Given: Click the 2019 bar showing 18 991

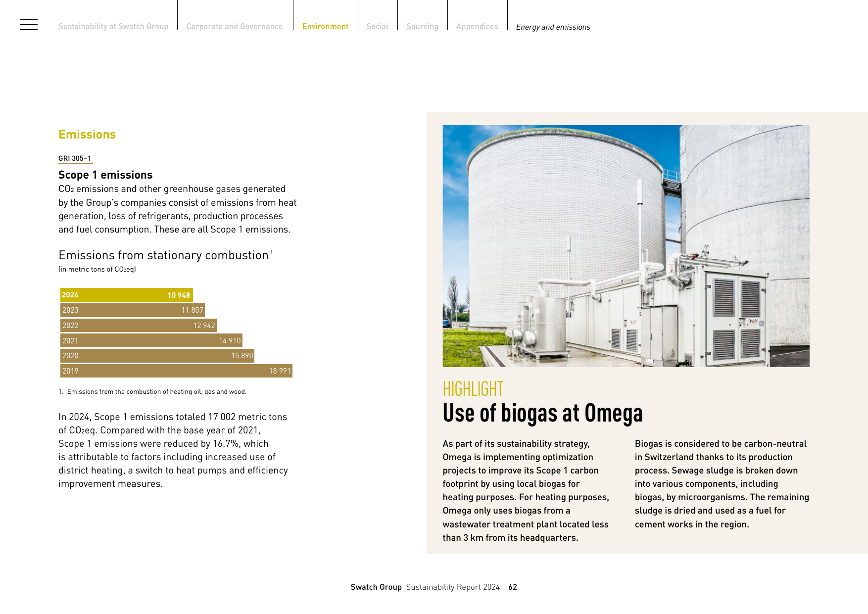Looking at the screenshot, I should tap(176, 371).
